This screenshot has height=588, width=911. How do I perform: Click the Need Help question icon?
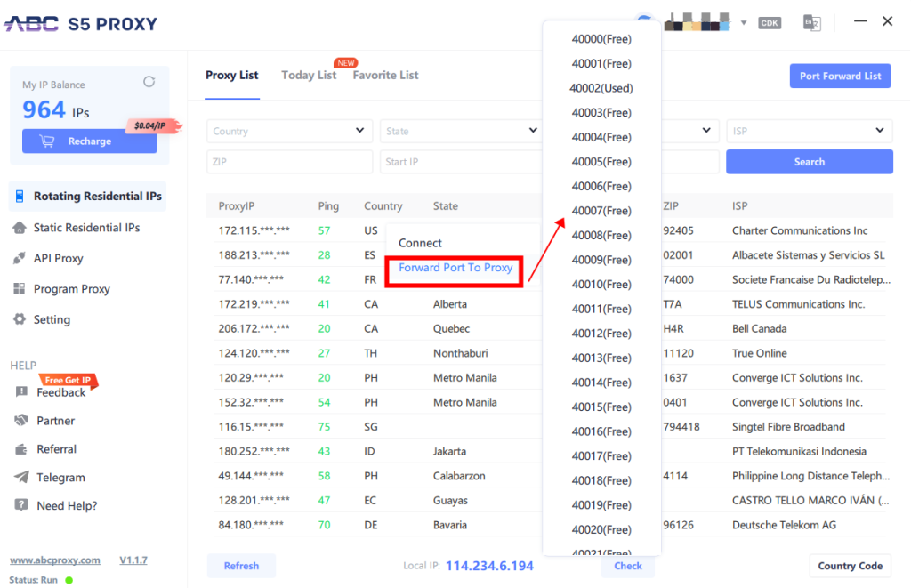pyautogui.click(x=21, y=505)
